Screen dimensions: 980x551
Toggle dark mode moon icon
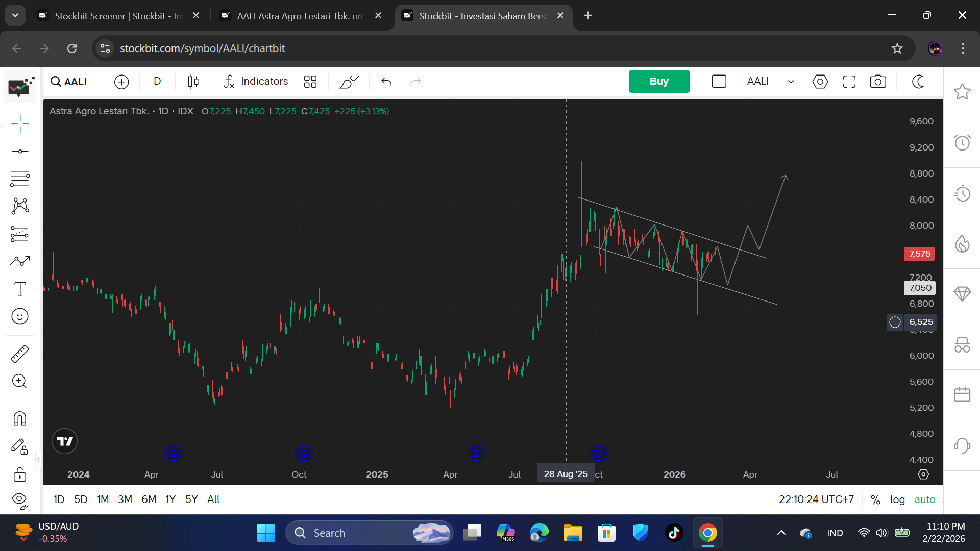click(918, 82)
